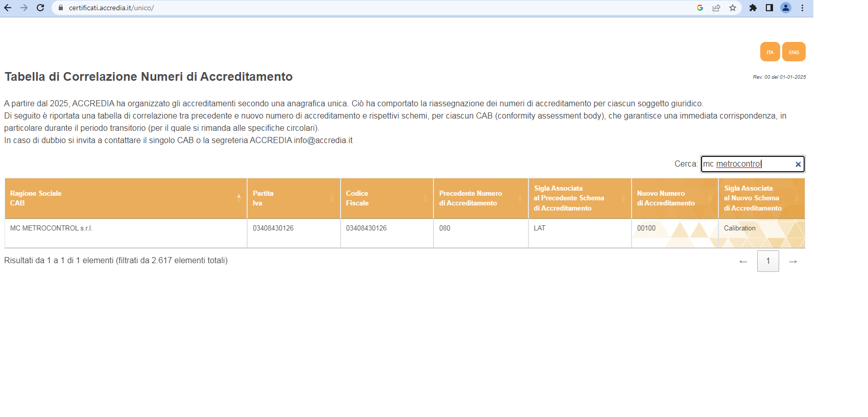
Task: Go back to the previous page
Action: pyautogui.click(x=8, y=8)
